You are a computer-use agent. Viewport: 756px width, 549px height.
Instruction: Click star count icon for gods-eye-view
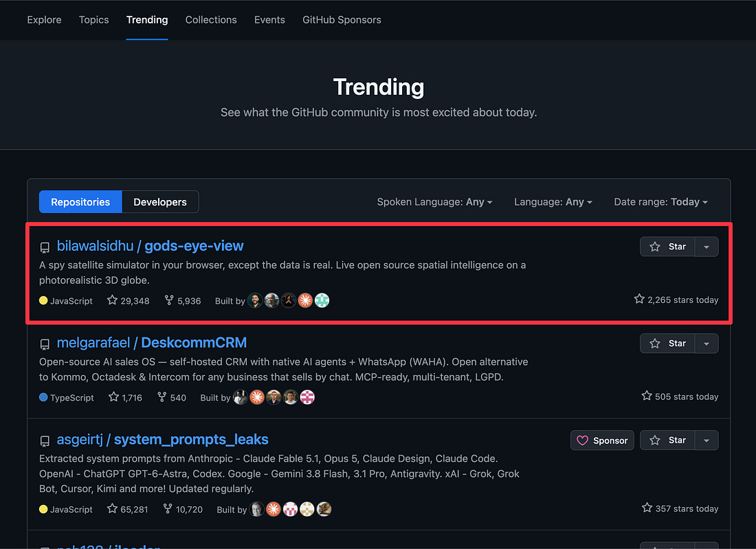pyautogui.click(x=112, y=300)
